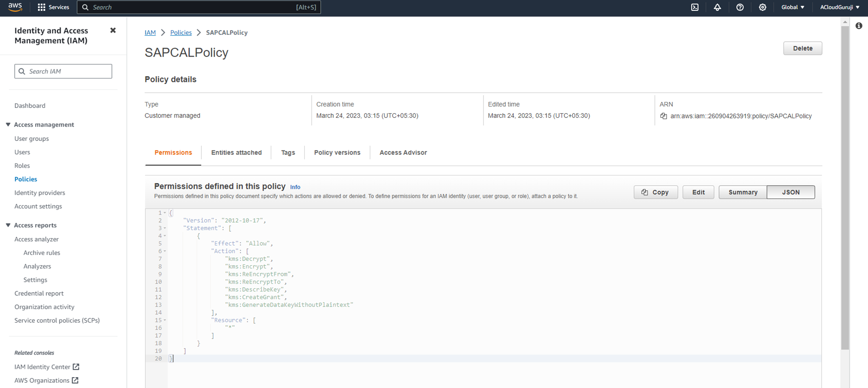Open the notifications bell
The image size is (868, 388).
717,7
